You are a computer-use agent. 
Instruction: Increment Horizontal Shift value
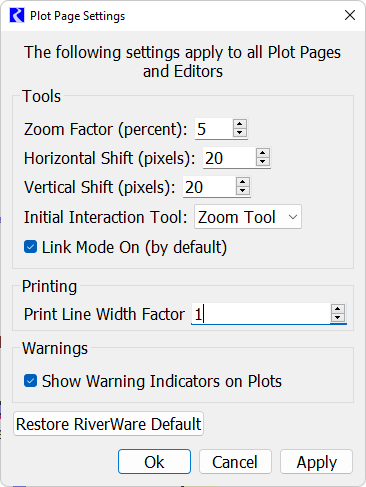263,153
